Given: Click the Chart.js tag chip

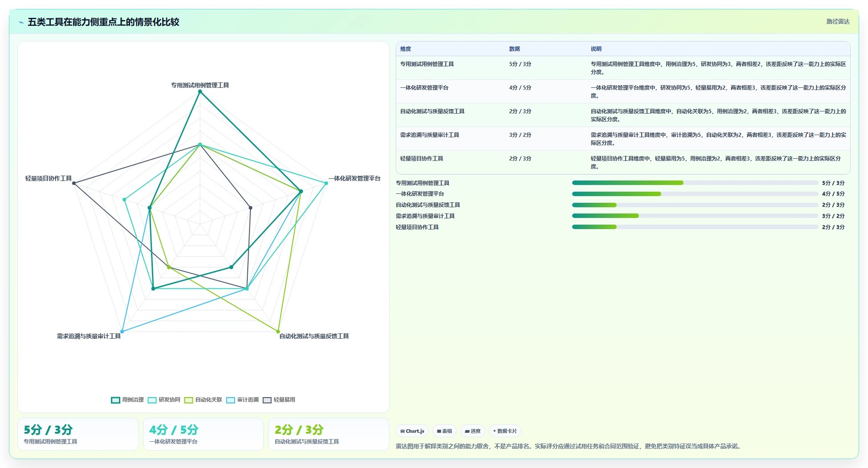Looking at the screenshot, I should [x=412, y=431].
